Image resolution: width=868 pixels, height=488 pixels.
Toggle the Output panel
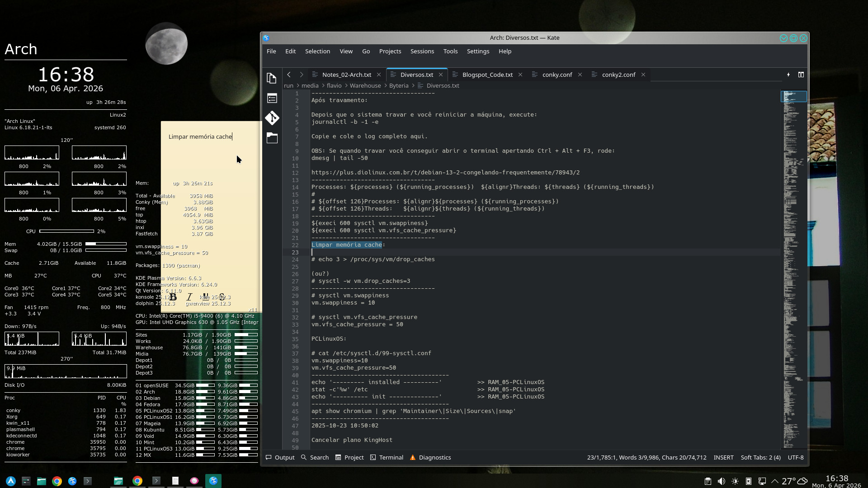(280, 457)
